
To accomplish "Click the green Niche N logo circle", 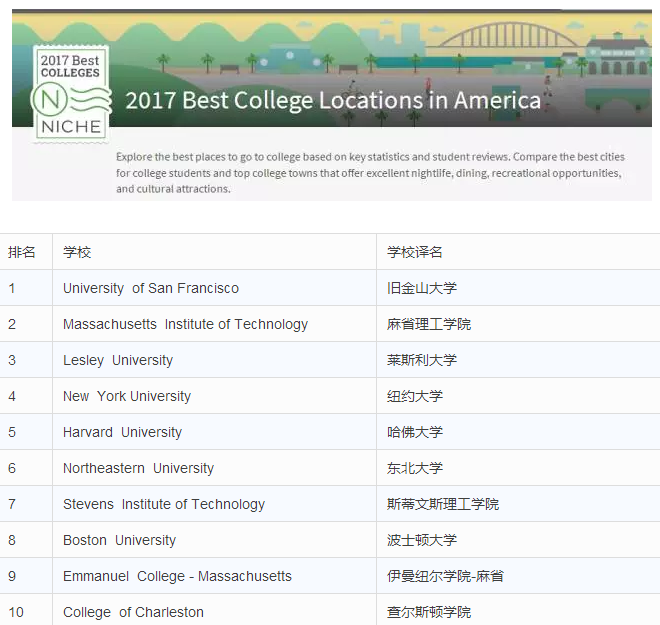I will pyautogui.click(x=48, y=100).
